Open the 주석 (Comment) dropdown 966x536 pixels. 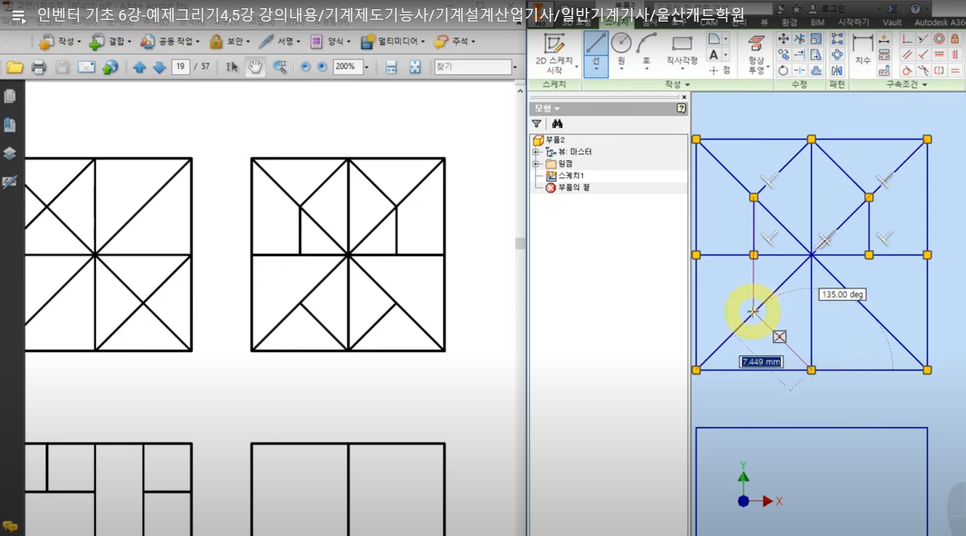pos(453,41)
